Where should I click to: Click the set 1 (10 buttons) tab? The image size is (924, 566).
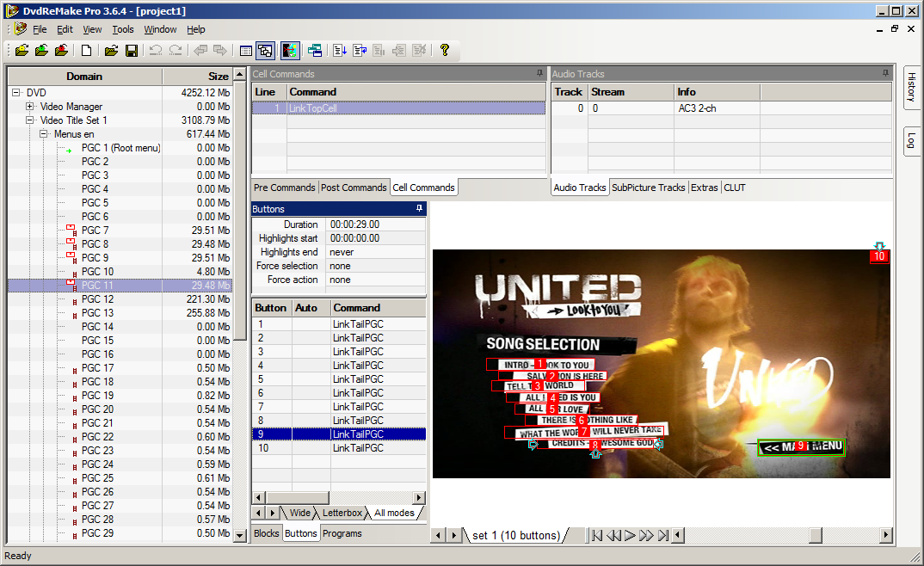point(516,535)
